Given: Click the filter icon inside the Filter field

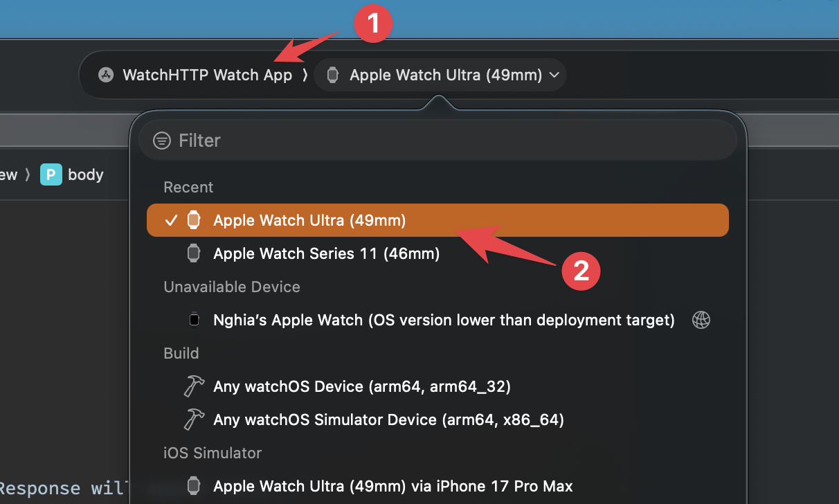Looking at the screenshot, I should (x=161, y=140).
